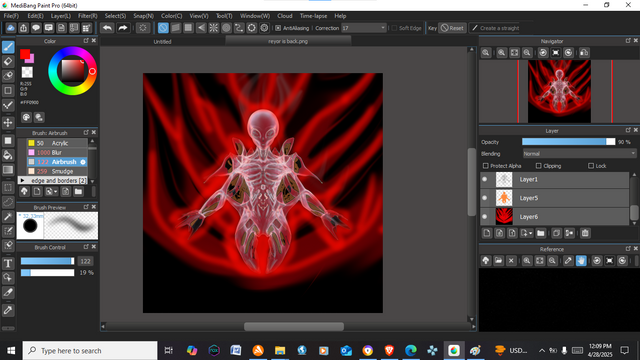Image resolution: width=640 pixels, height=360 pixels.
Task: Turn off snap with the first snap icon
Action: (x=163, y=28)
